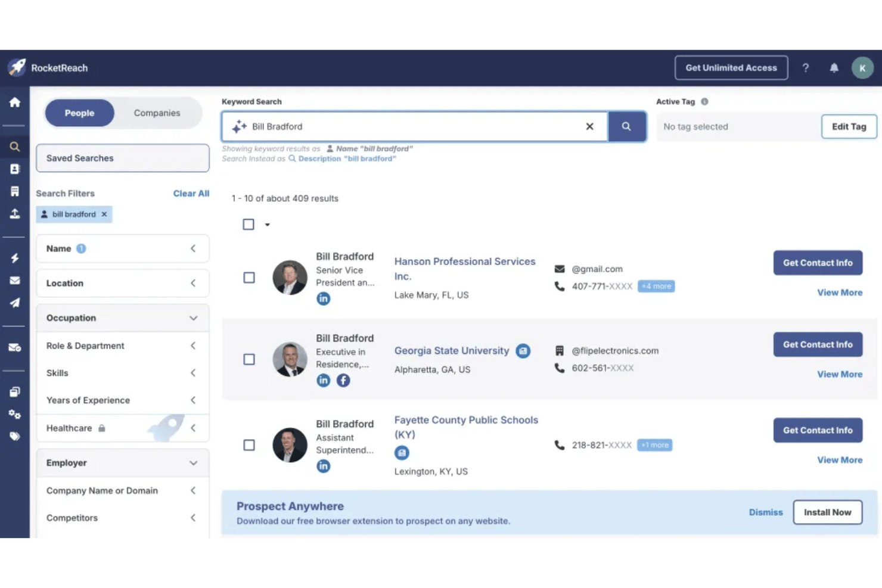Click the badge icon under Fayette County Public Schools
Viewport: 882px width, 588px height.
pyautogui.click(x=402, y=453)
